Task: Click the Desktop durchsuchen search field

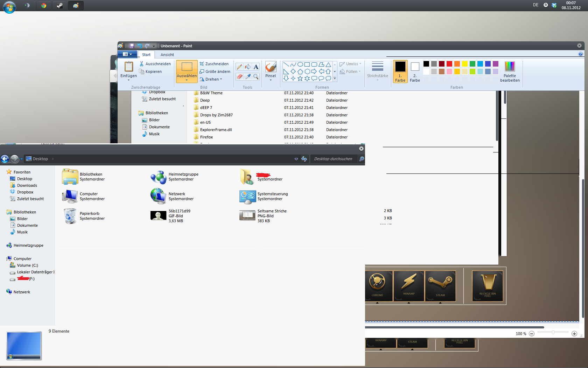Action: click(x=334, y=159)
